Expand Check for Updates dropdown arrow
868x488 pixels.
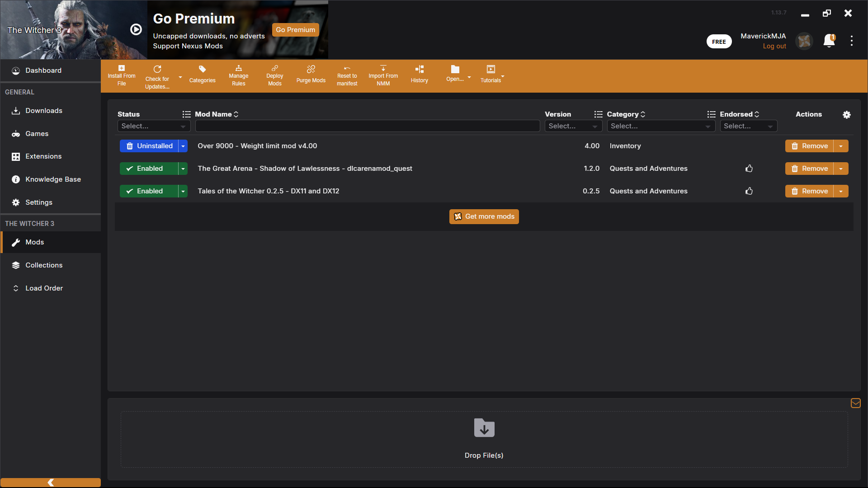[180, 77]
